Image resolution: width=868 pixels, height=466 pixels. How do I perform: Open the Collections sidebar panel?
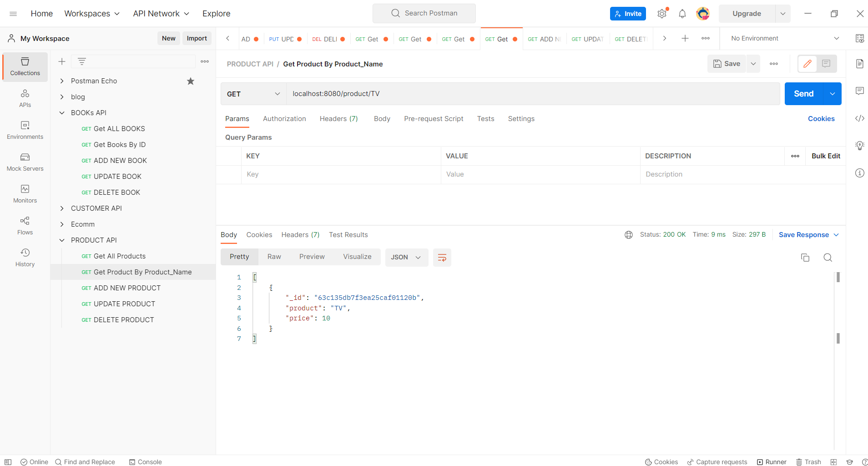(25, 66)
